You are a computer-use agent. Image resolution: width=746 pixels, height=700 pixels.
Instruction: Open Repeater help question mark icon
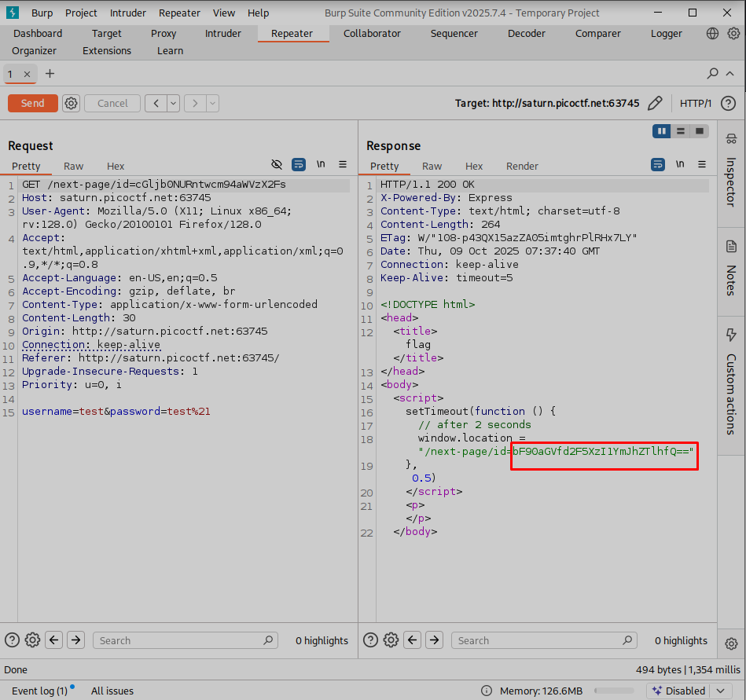click(728, 103)
